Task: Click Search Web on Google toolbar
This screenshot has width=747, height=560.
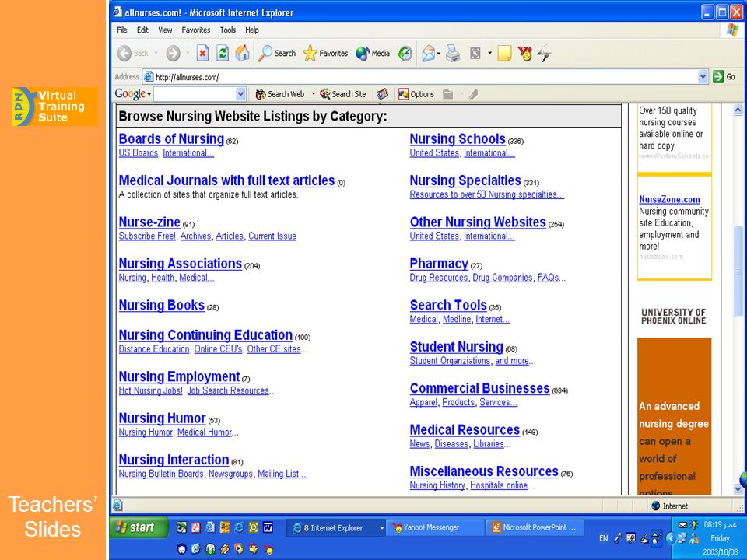Action: [280, 94]
